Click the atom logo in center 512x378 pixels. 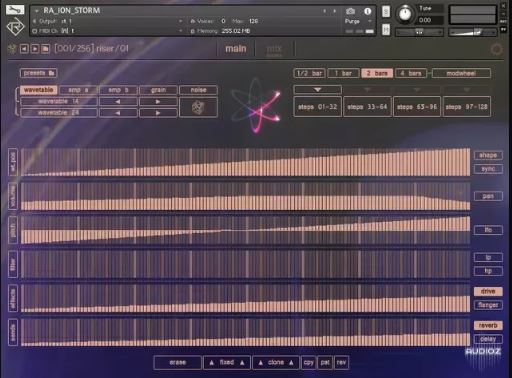[x=257, y=106]
